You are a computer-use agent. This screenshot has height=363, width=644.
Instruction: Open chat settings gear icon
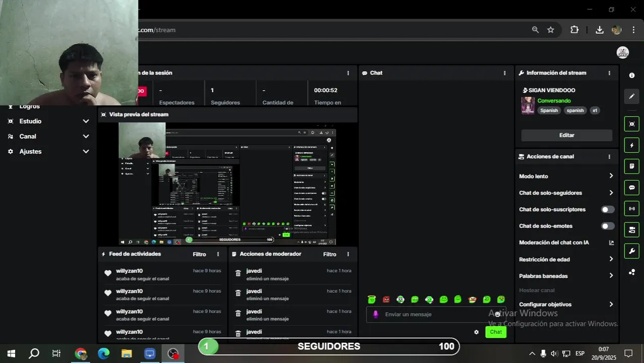pos(476,332)
